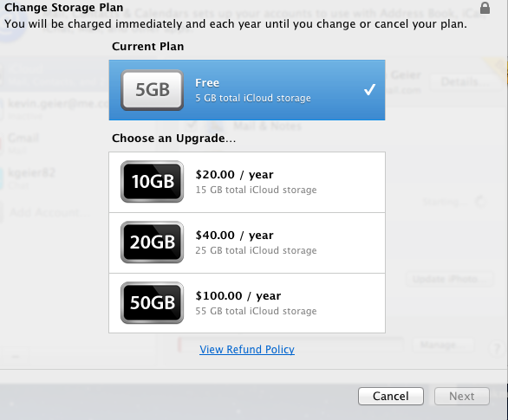
Task: Choose the Free 5 GB current plan row
Action: click(x=247, y=90)
